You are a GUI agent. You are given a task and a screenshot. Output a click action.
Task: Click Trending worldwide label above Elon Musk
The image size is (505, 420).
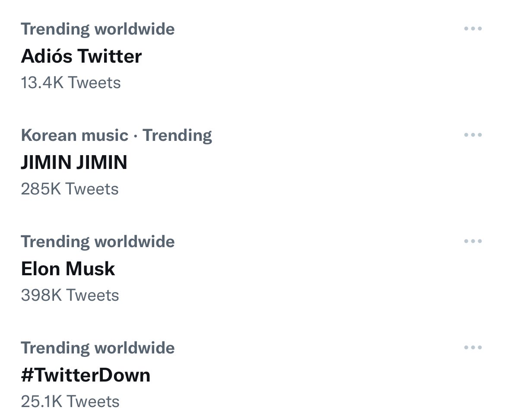98,242
